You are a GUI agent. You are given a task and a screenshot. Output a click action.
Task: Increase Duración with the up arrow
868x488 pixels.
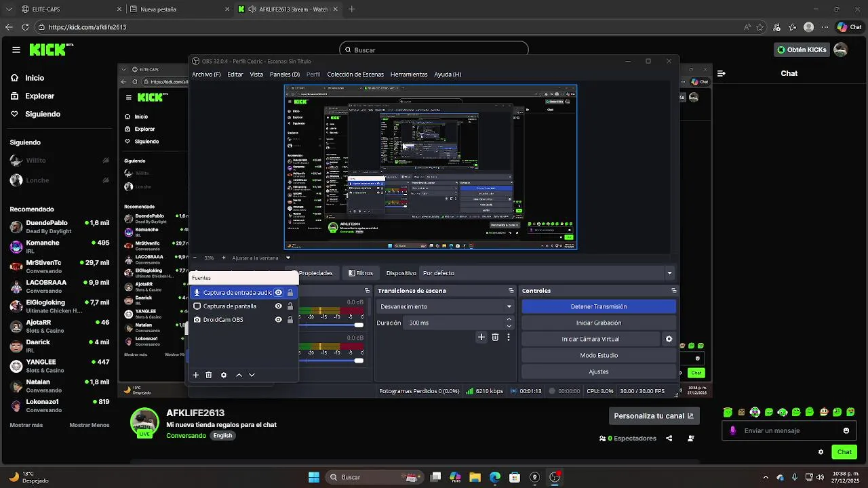point(509,320)
